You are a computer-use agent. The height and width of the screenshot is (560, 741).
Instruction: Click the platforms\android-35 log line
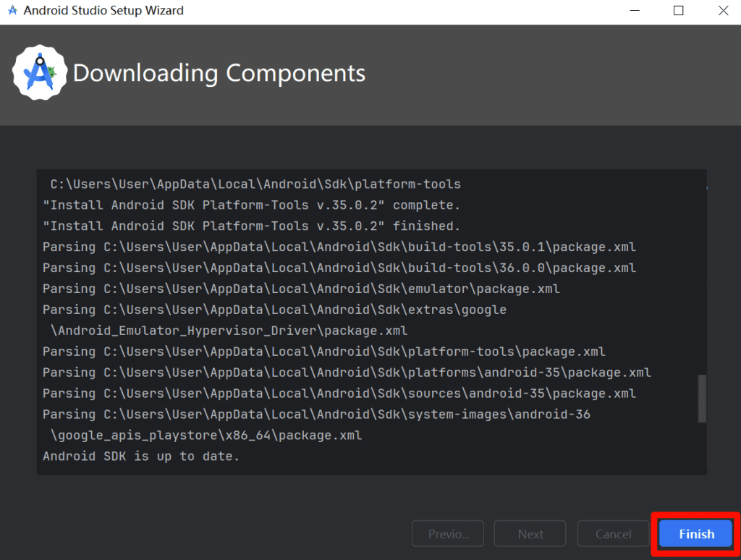click(x=347, y=373)
